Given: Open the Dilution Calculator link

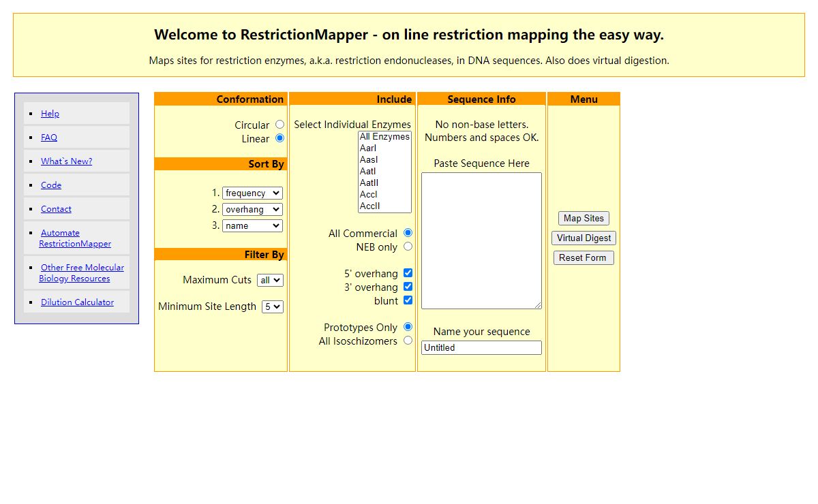Looking at the screenshot, I should pyautogui.click(x=77, y=302).
